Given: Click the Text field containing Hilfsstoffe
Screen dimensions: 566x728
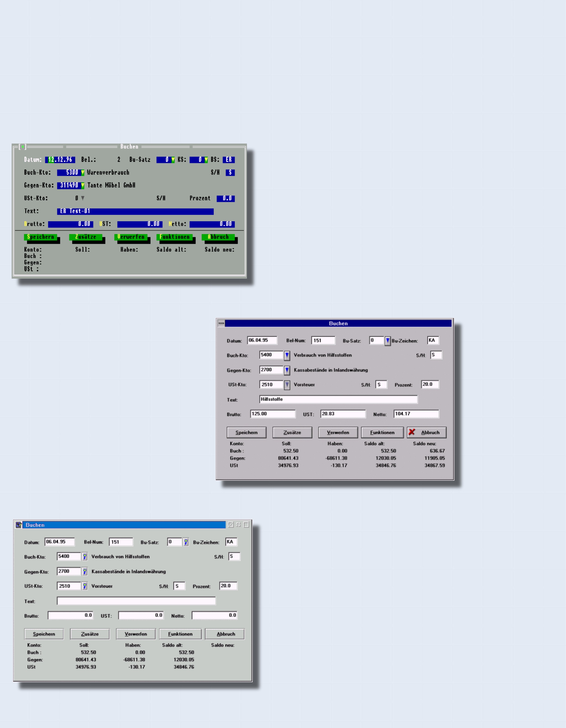Looking at the screenshot, I should [x=338, y=399].
